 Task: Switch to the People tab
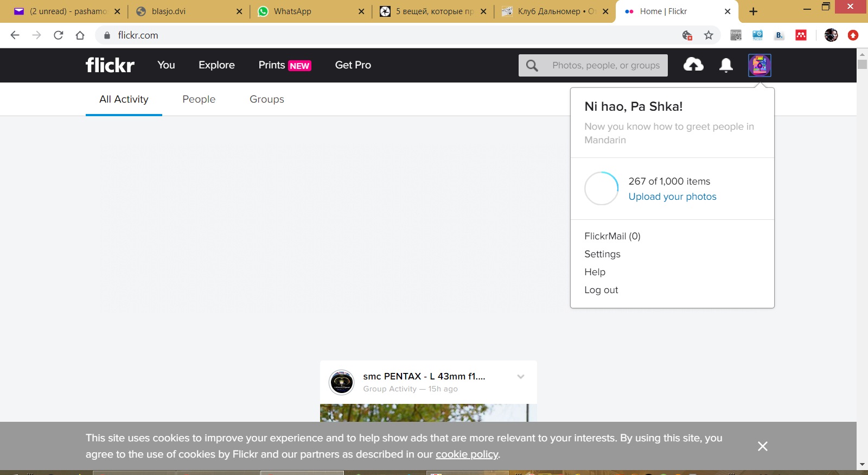pos(199,99)
